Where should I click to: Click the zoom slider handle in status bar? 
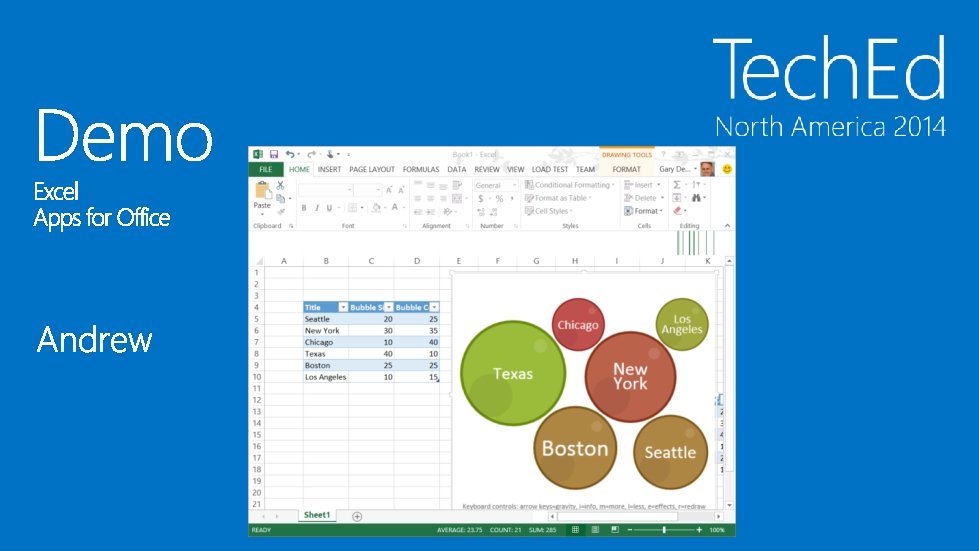click(x=664, y=530)
